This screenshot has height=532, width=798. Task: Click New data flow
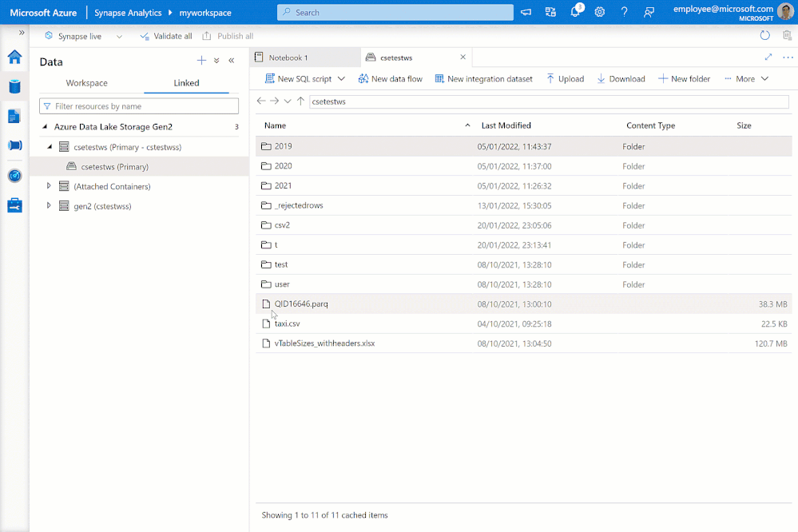pyautogui.click(x=391, y=79)
